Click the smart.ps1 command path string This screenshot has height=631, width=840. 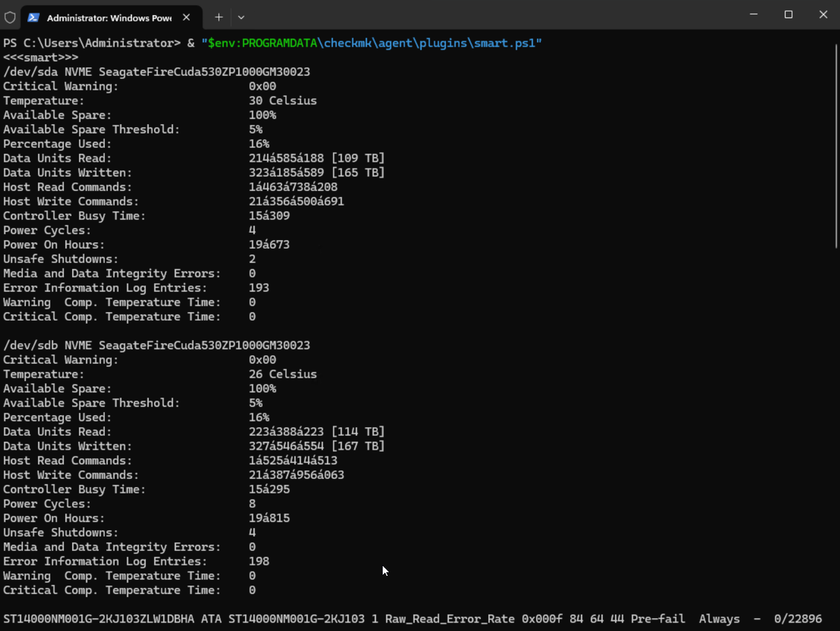point(371,43)
